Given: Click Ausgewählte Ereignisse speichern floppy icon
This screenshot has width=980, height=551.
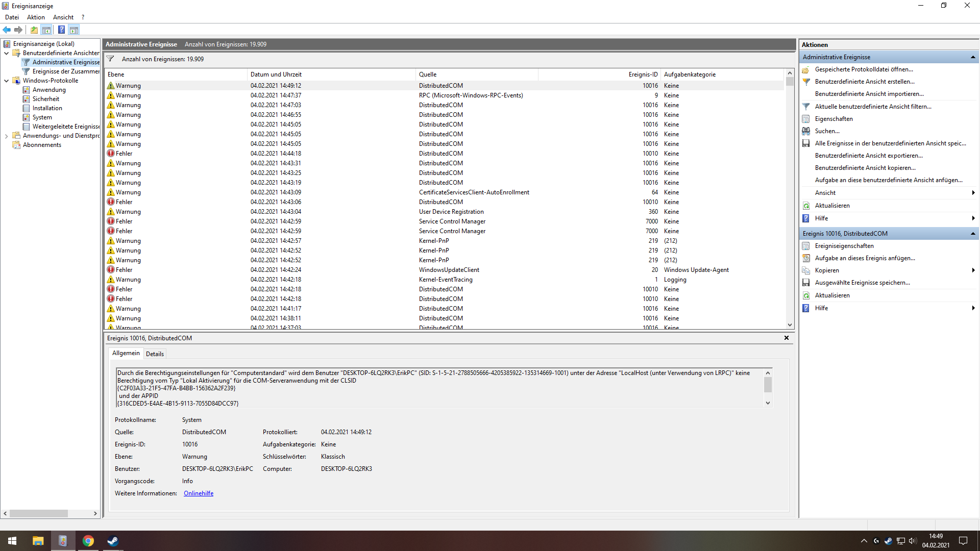Looking at the screenshot, I should [x=806, y=283].
